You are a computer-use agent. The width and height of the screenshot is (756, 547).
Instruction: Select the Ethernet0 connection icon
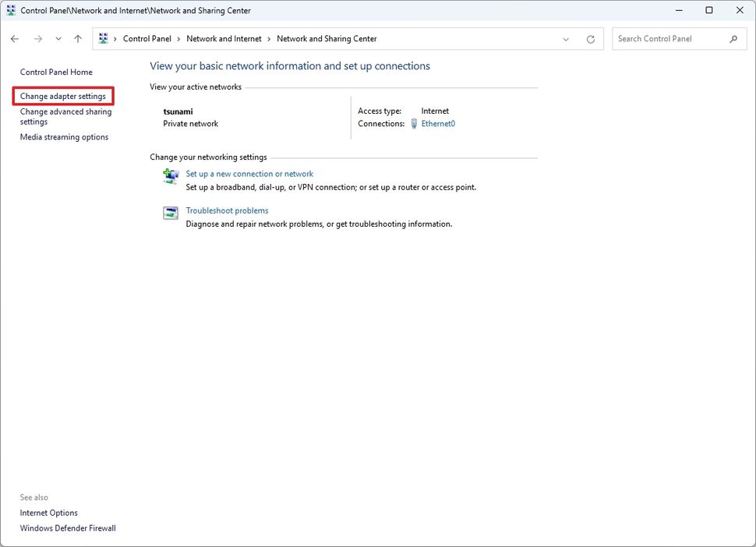414,123
